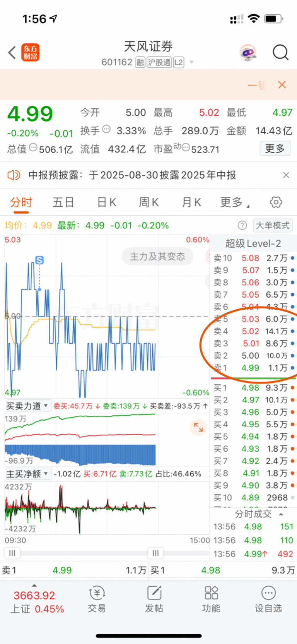Tap the 一键 link in banner
This screenshot has height=644, width=297.
coord(257,85)
